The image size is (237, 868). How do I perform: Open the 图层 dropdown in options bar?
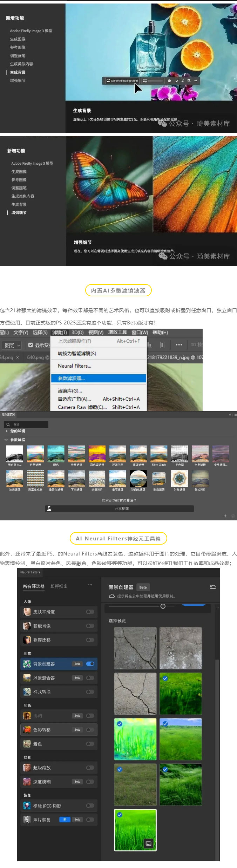click(13, 345)
